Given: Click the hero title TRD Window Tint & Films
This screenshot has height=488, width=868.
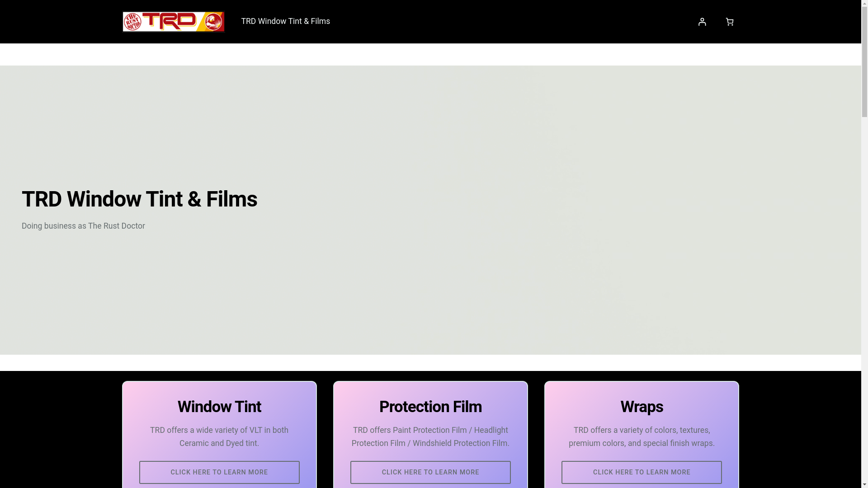Looking at the screenshot, I should tap(139, 199).
